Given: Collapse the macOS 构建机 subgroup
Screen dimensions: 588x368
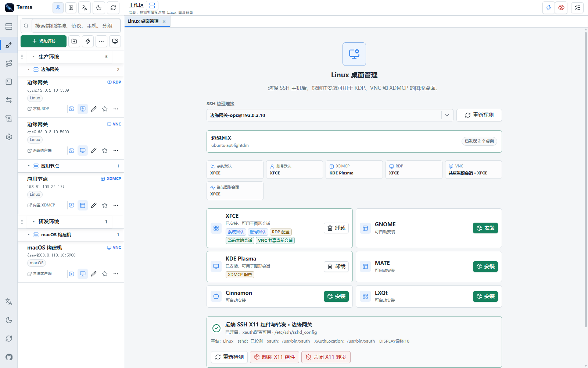Looking at the screenshot, I should 29,235.
